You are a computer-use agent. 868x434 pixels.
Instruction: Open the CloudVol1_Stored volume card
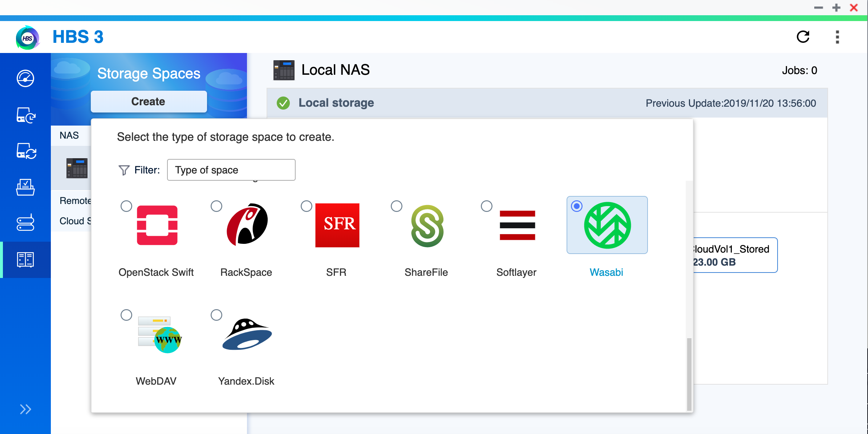coord(735,255)
